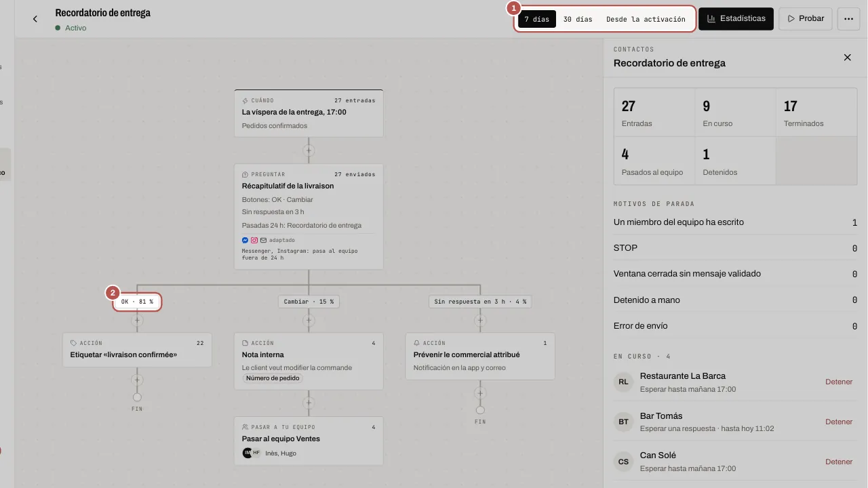Open the Nota interna action card
Viewport: 868px width, 488px height.
309,361
